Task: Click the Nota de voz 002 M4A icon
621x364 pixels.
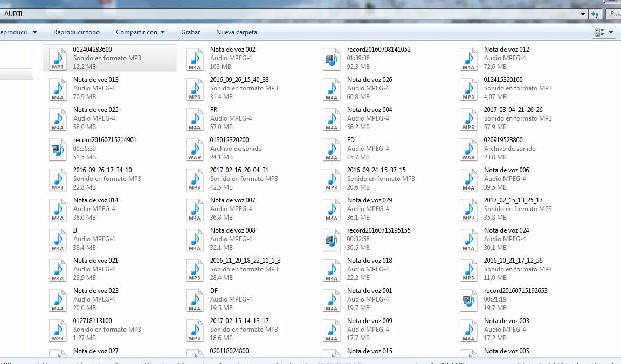Action: click(x=195, y=59)
